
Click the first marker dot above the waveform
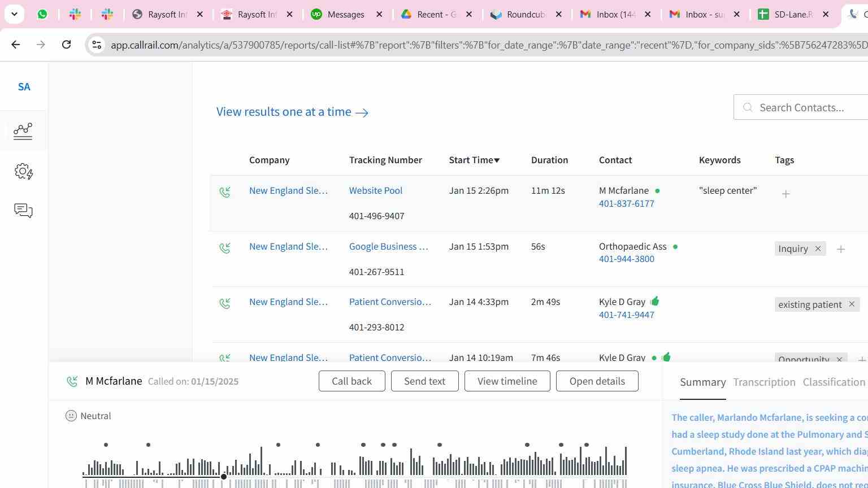click(x=106, y=445)
